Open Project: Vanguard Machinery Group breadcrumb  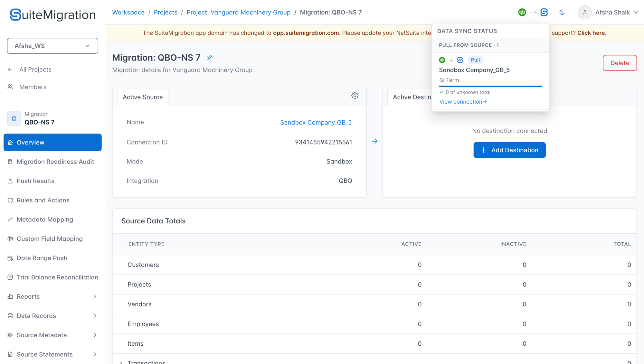pyautogui.click(x=238, y=12)
